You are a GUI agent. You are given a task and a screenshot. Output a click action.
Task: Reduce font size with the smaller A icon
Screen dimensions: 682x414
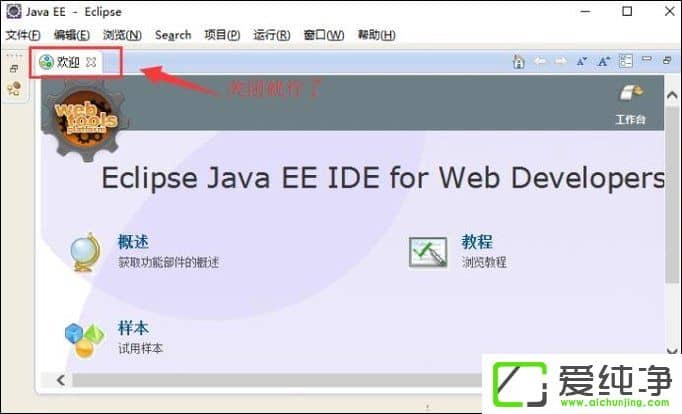(582, 61)
